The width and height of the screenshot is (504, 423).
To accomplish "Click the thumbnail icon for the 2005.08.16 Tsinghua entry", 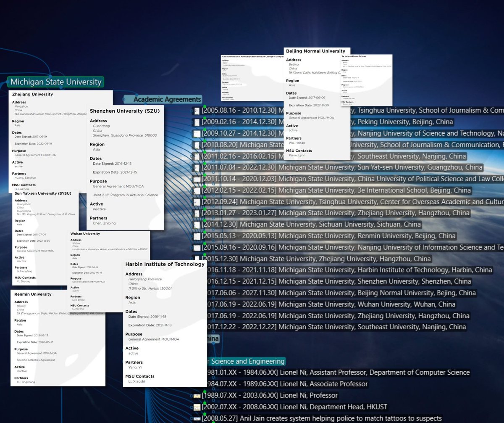I will tap(197, 111).
